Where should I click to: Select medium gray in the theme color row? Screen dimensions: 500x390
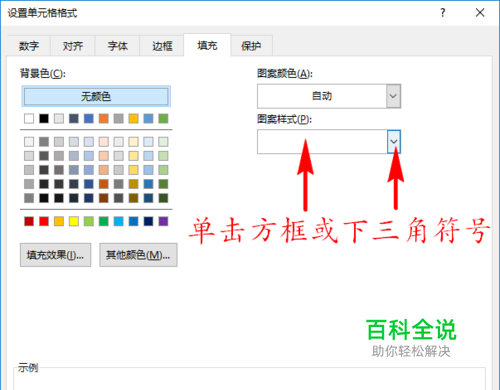pyautogui.click(x=118, y=118)
